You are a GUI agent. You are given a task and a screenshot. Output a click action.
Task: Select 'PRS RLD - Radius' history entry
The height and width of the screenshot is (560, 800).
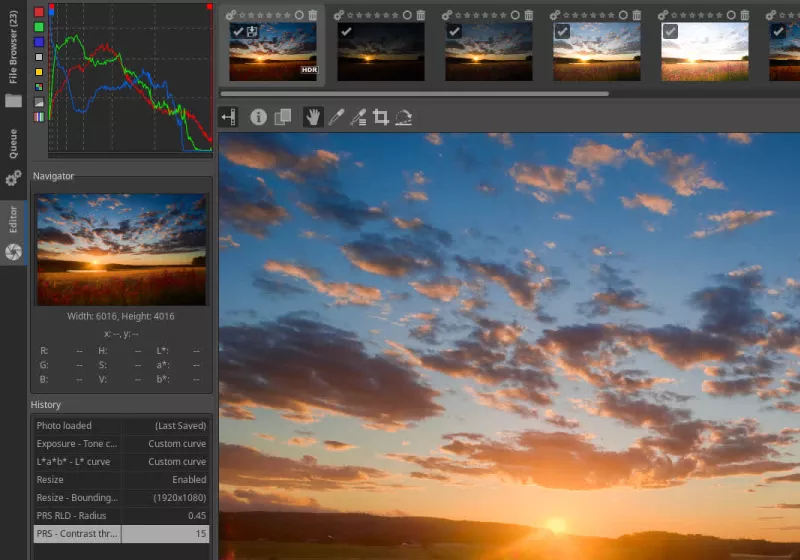click(x=121, y=516)
